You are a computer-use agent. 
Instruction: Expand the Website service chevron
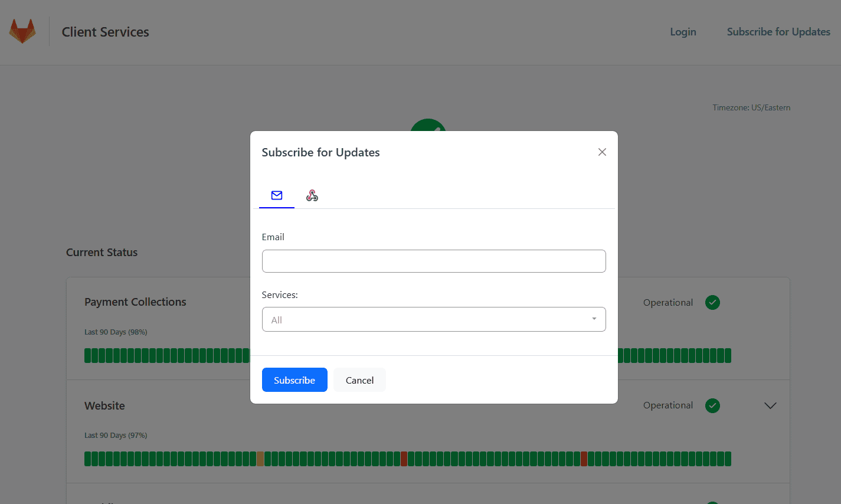pyautogui.click(x=770, y=405)
